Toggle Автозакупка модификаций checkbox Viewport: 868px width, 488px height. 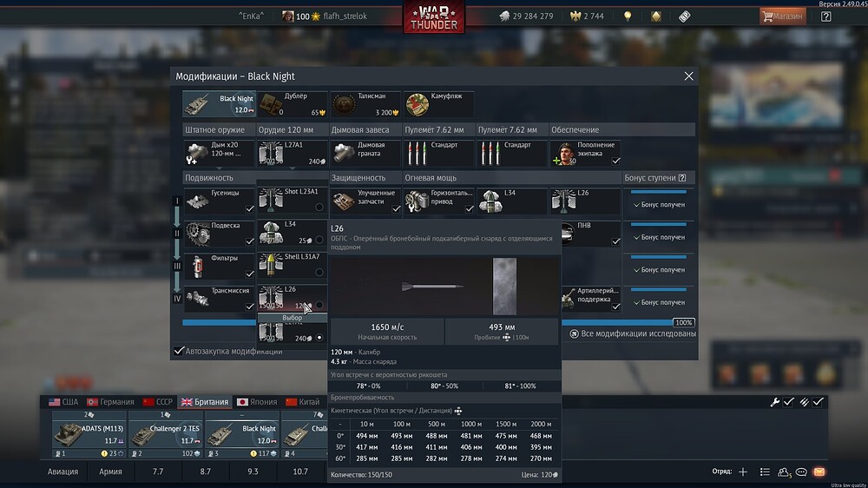pos(180,351)
